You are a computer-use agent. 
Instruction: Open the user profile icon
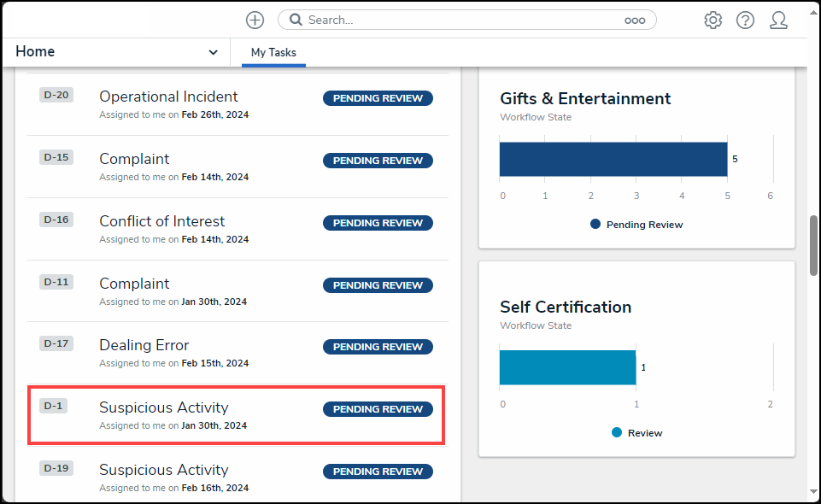[778, 20]
